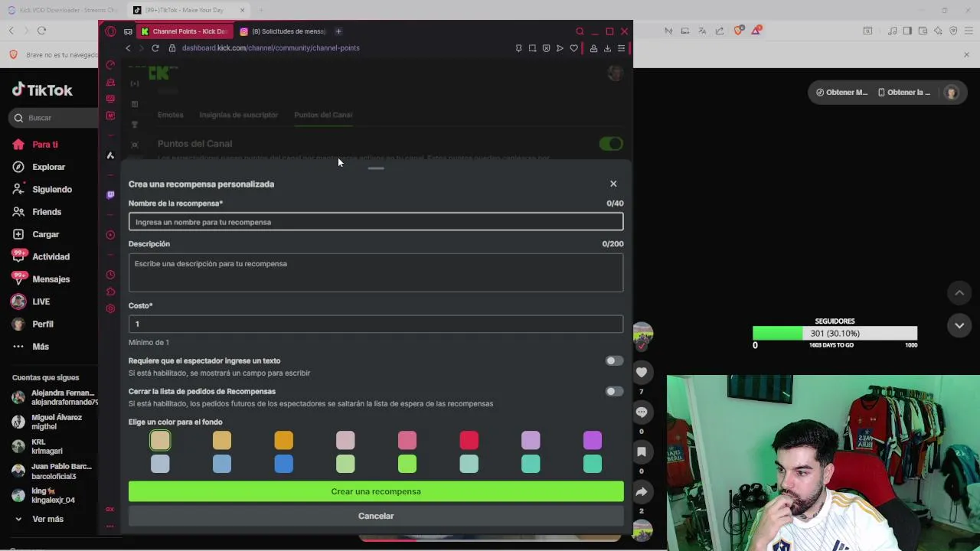Open the Puntos del Canal tab
This screenshot has height=551, width=980.
pyautogui.click(x=323, y=115)
